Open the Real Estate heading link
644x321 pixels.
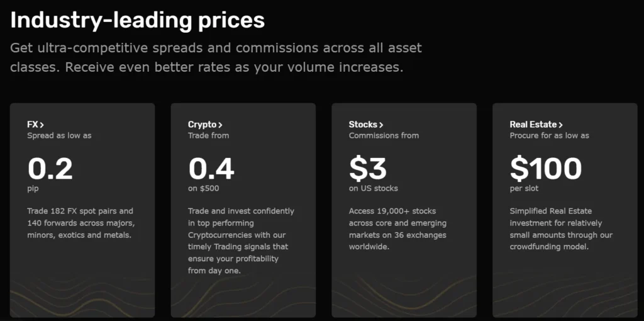point(533,125)
